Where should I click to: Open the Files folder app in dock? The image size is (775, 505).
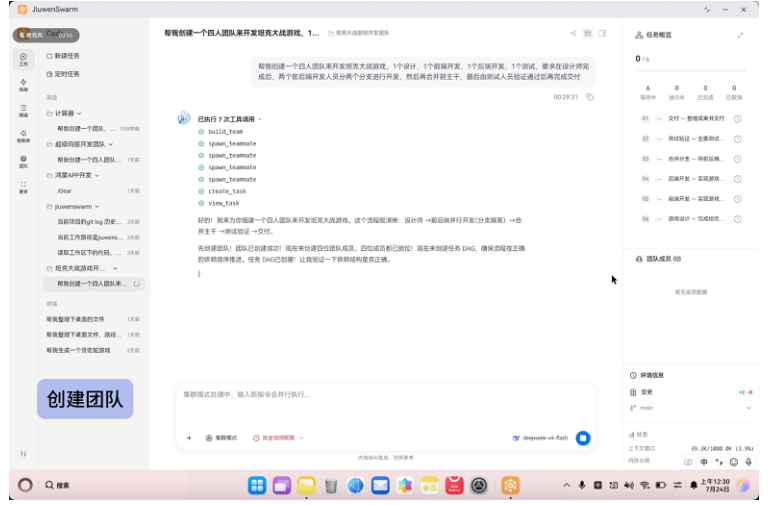(x=306, y=486)
